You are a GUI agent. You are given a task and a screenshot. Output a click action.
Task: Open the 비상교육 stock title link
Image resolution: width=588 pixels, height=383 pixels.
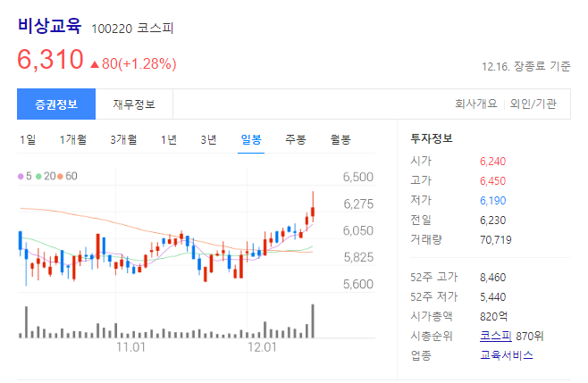[49, 26]
